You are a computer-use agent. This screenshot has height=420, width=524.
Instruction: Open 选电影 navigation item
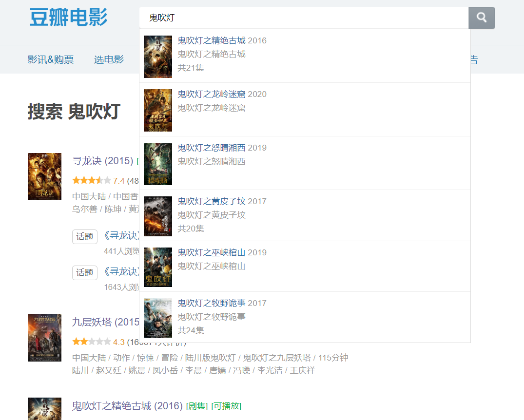pyautogui.click(x=109, y=59)
